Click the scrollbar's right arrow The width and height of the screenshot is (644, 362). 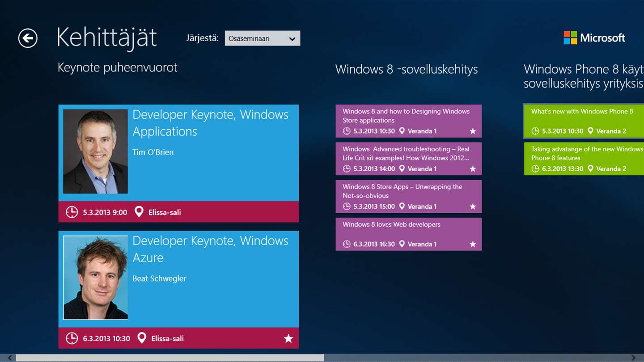tap(633, 358)
